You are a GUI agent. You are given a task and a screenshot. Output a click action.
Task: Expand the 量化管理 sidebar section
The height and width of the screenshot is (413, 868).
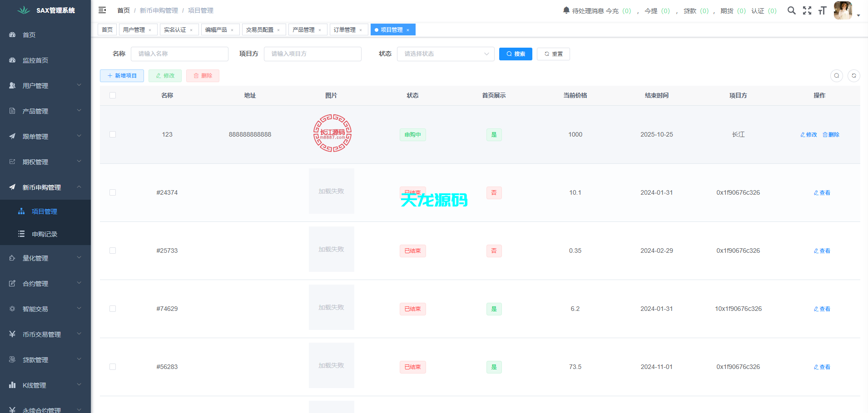45,258
